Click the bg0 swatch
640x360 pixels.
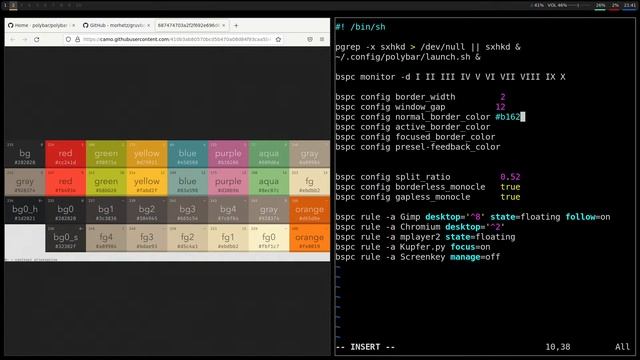[x=65, y=210]
